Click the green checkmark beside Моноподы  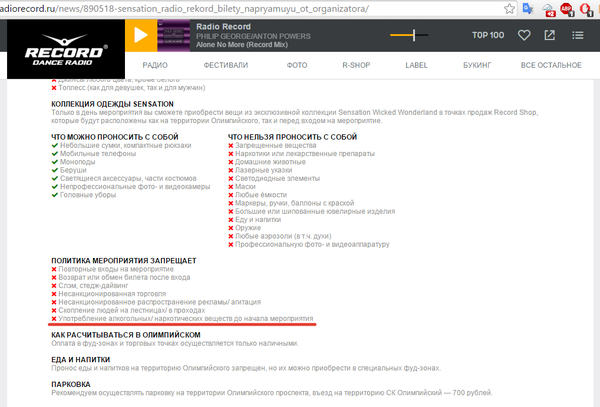click(55, 162)
